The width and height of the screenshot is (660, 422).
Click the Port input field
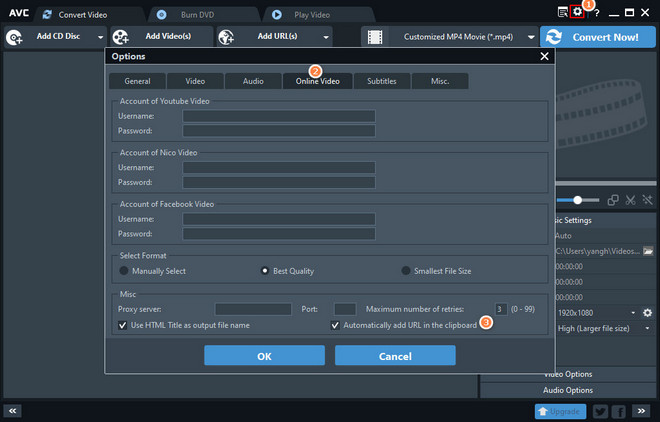345,309
